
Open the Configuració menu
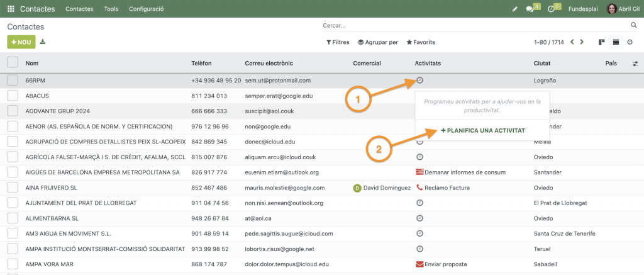pyautogui.click(x=146, y=9)
